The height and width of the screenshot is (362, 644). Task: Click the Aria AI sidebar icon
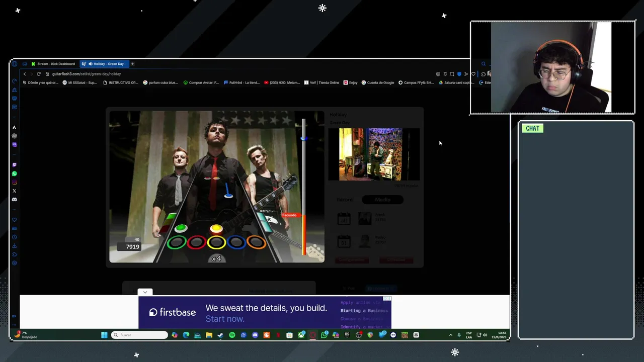pyautogui.click(x=14, y=127)
